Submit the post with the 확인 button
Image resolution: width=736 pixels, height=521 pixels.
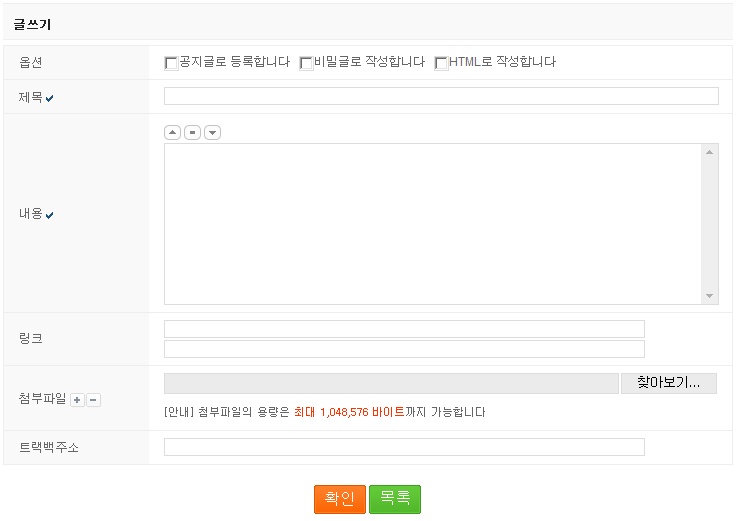click(x=340, y=499)
